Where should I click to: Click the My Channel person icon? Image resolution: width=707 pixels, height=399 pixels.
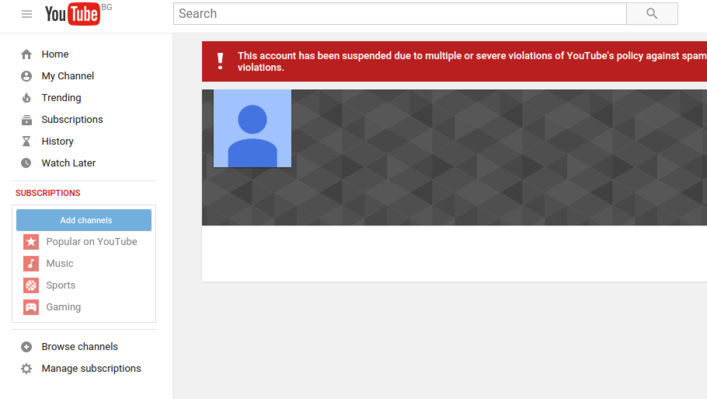click(26, 76)
